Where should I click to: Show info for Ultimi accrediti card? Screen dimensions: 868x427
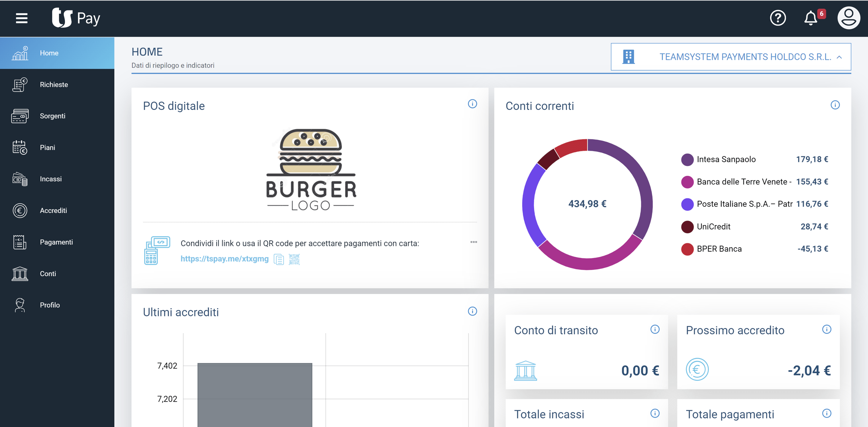click(472, 311)
